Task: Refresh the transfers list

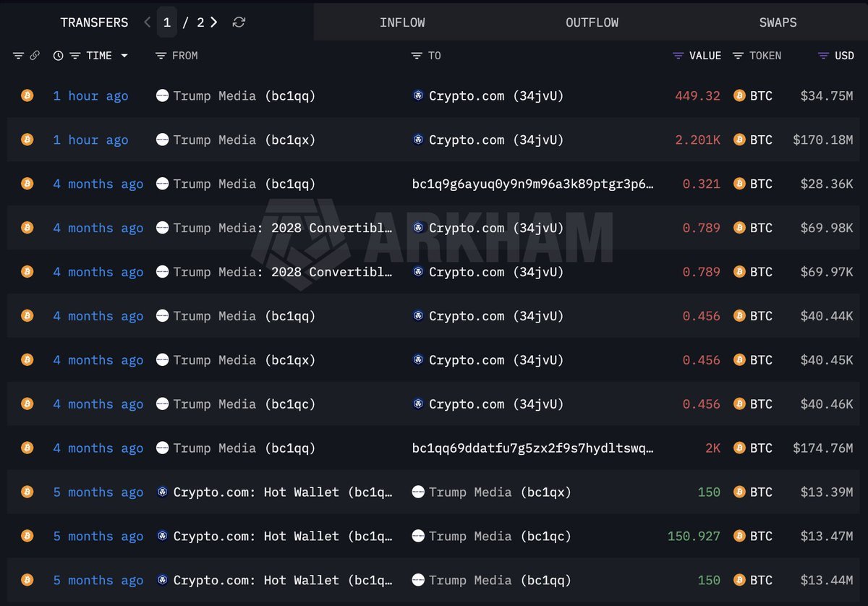Action: pos(239,22)
